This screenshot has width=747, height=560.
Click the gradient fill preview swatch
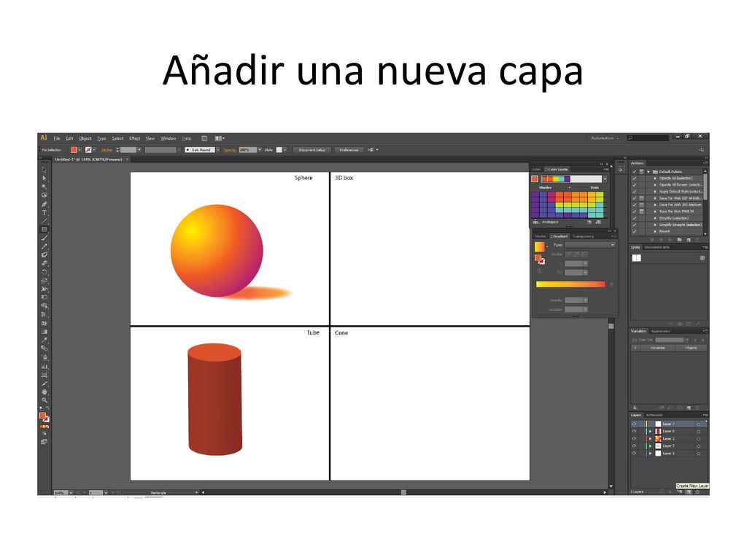[539, 246]
